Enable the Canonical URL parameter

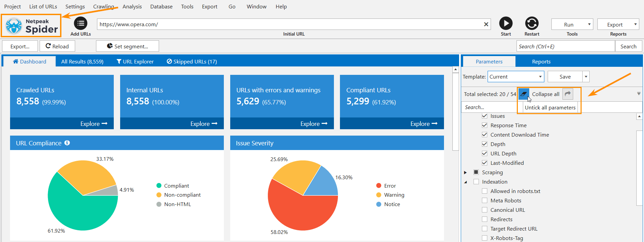click(x=485, y=210)
